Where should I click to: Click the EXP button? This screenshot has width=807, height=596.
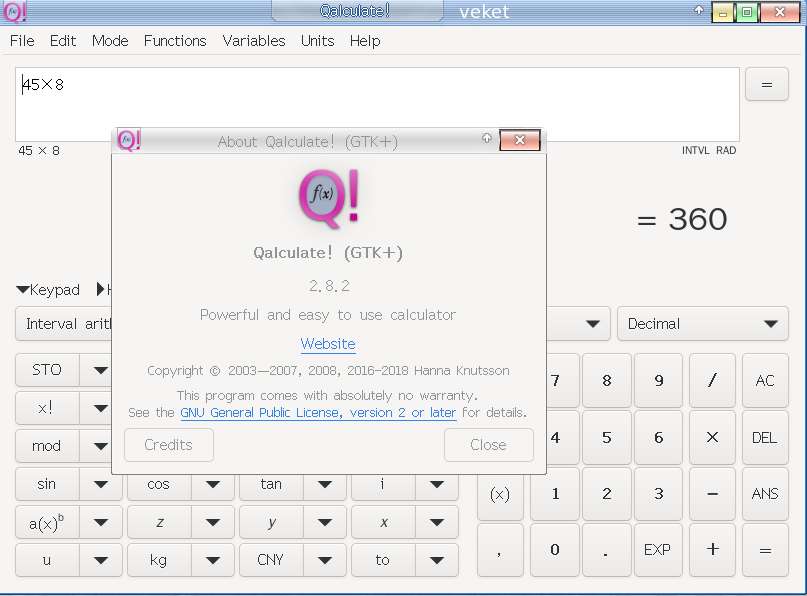tap(658, 550)
